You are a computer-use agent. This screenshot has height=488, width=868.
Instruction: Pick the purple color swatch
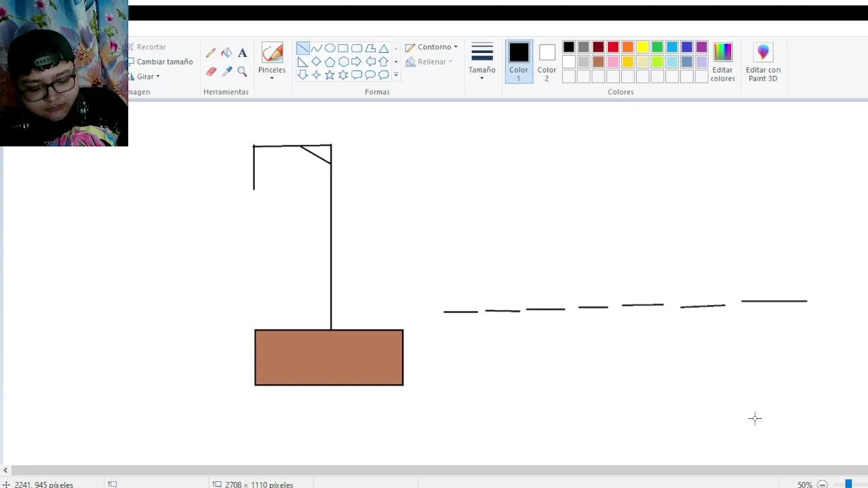point(702,47)
